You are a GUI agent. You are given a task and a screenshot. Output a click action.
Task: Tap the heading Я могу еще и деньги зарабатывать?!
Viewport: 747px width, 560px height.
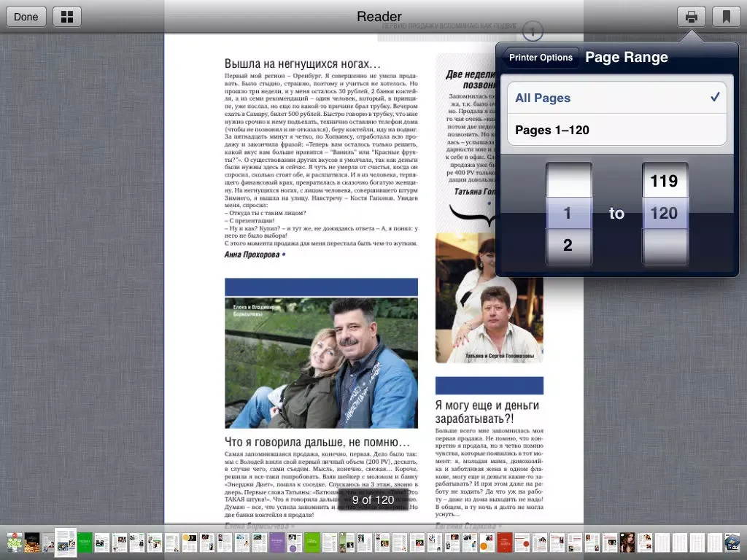coord(487,412)
